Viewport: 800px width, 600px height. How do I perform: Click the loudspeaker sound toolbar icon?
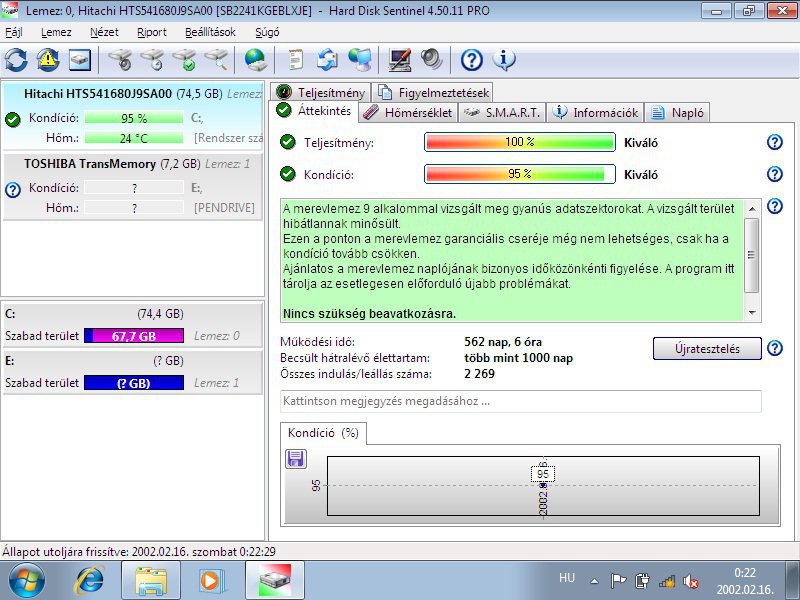431,60
